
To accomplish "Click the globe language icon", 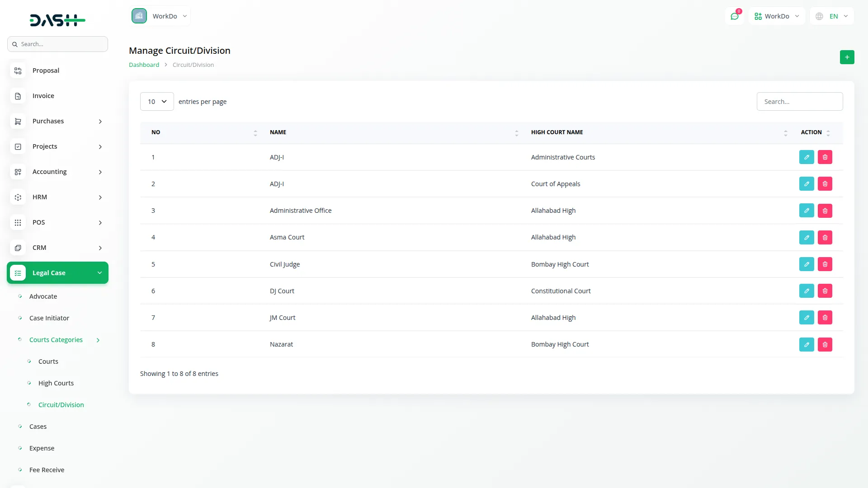I will click(819, 16).
